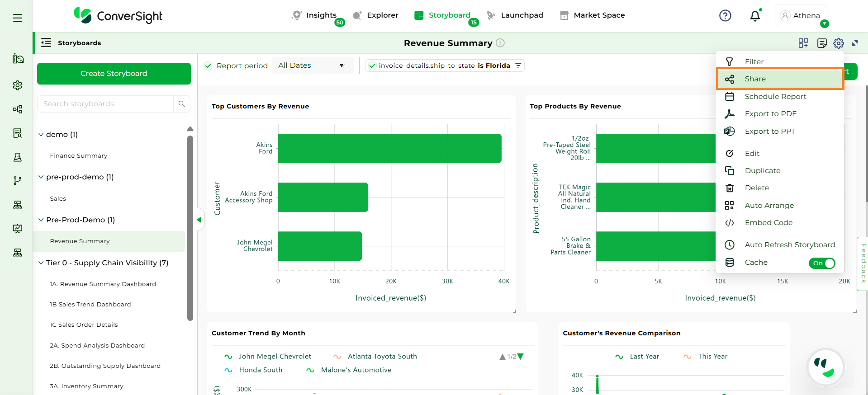Click the help question mark icon
Screen dimensions: 868x395
(725, 16)
